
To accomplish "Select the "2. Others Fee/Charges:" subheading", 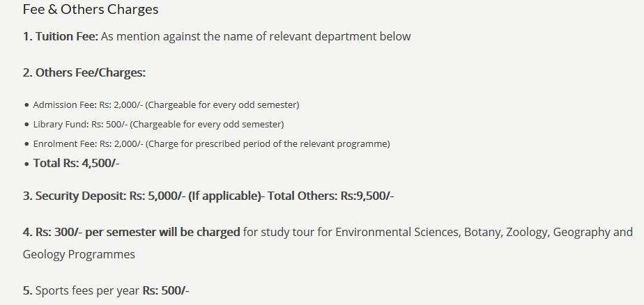I will (x=84, y=72).
